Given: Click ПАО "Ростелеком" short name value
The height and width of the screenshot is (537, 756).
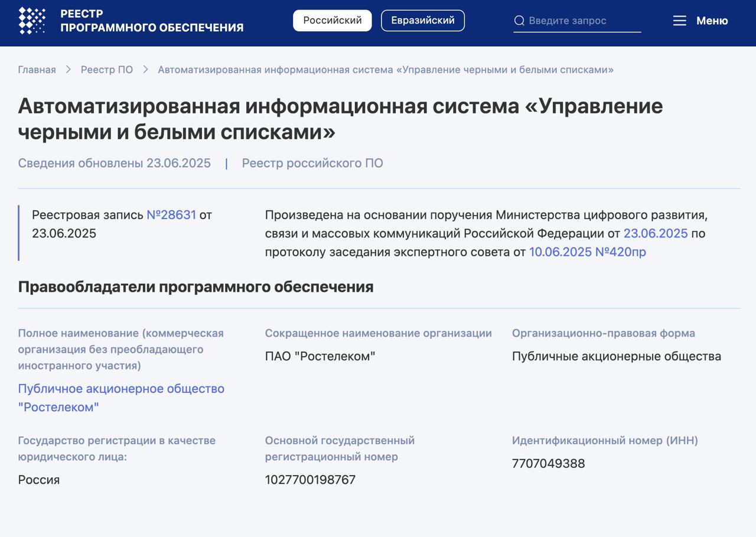Looking at the screenshot, I should tap(320, 356).
